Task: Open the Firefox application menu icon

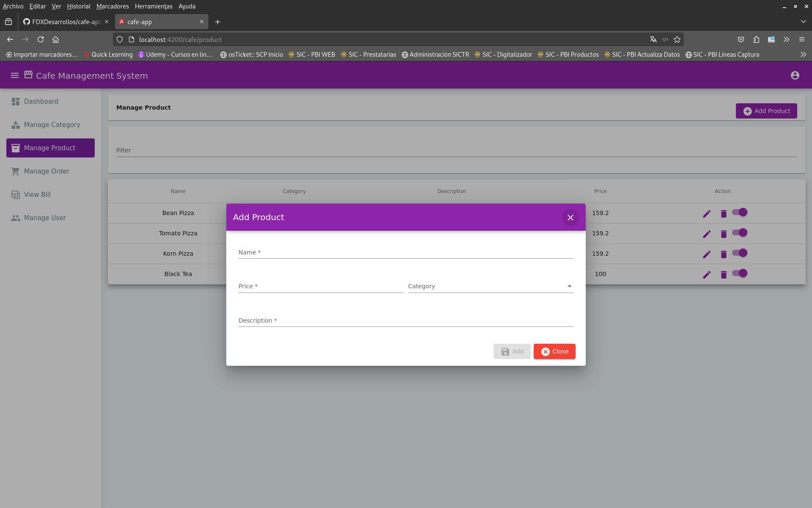Action: [802, 39]
